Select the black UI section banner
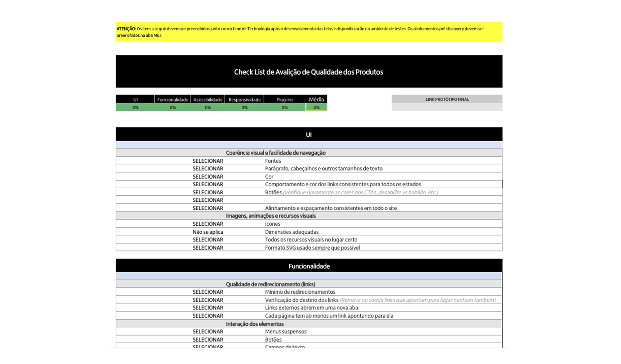The height and width of the screenshot is (364, 621). click(x=308, y=134)
